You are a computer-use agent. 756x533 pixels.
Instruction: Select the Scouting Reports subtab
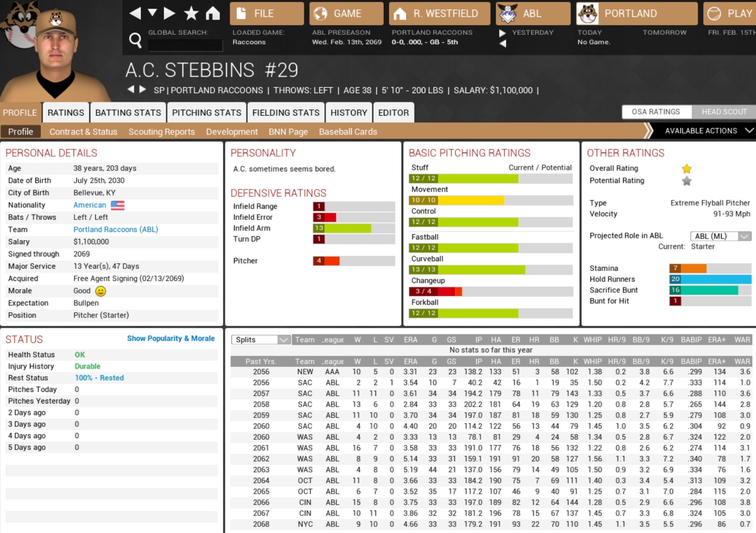tap(161, 132)
